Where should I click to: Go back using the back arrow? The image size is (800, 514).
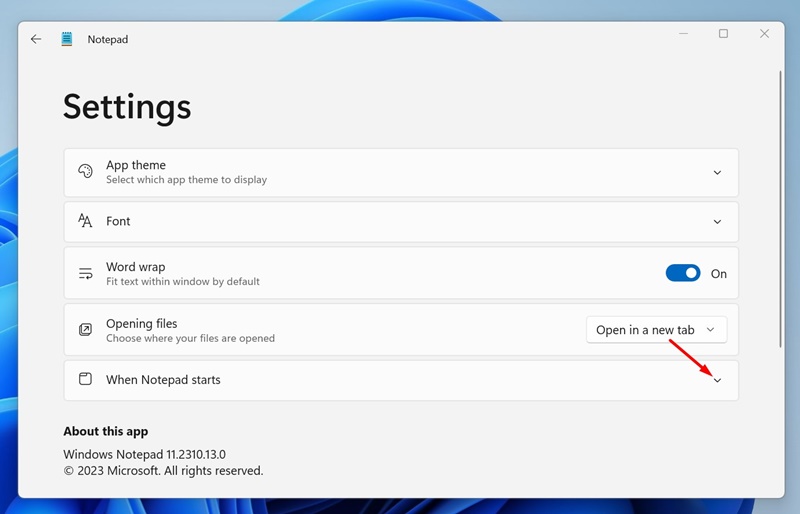[x=36, y=39]
